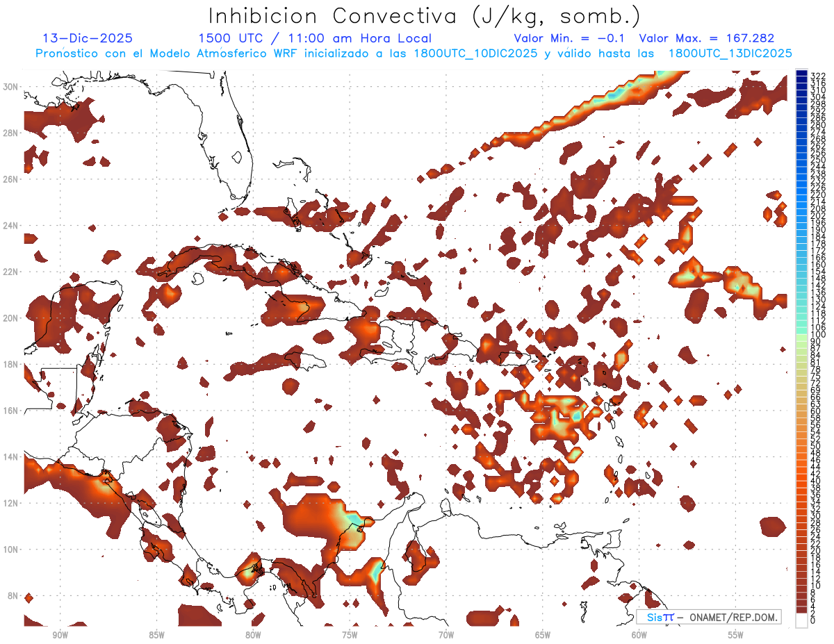Click the '1800UTC_13DIC2025' valid-until time text
Viewport: 834px width, 644px height.
pos(730,53)
